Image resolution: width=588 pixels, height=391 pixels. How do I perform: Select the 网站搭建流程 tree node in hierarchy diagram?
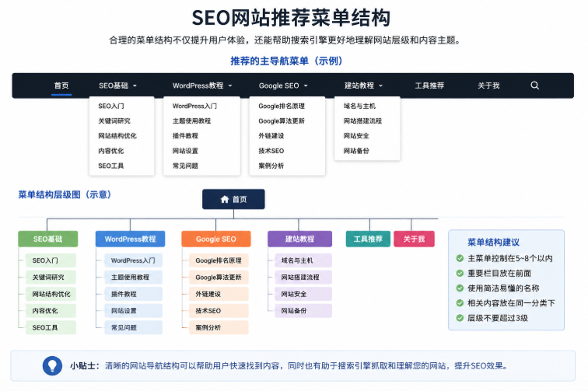tap(303, 277)
